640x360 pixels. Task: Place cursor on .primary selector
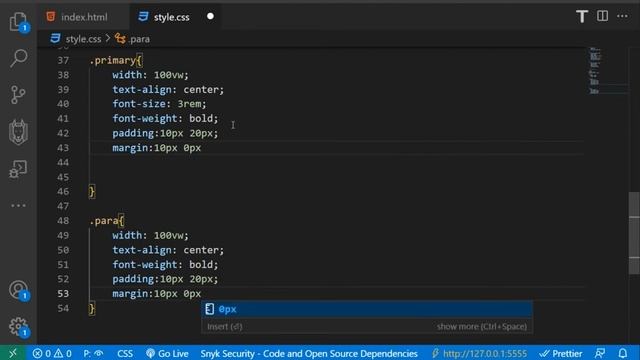coord(113,60)
